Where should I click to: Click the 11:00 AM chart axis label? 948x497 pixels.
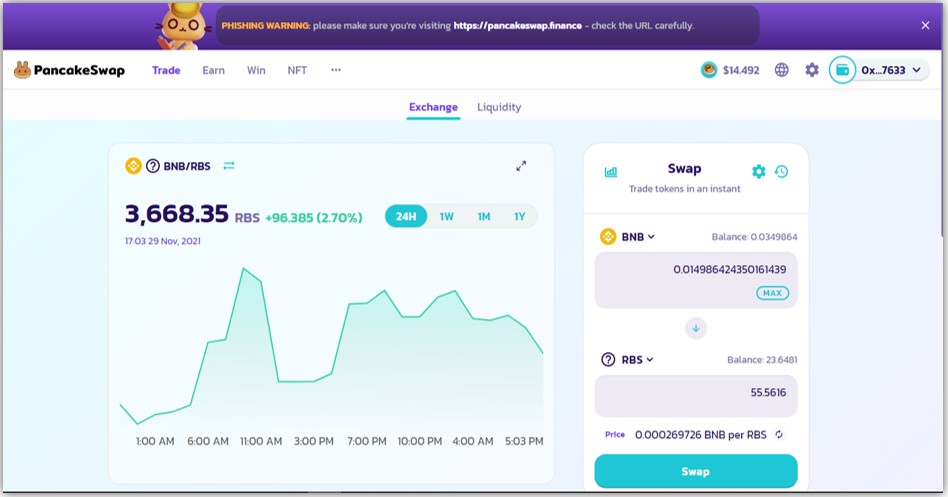[261, 441]
